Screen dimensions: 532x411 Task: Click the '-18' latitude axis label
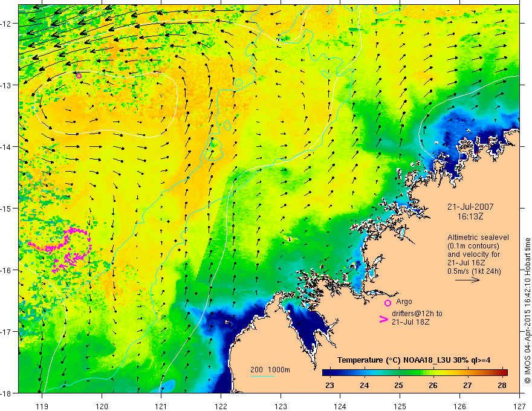click(7, 393)
